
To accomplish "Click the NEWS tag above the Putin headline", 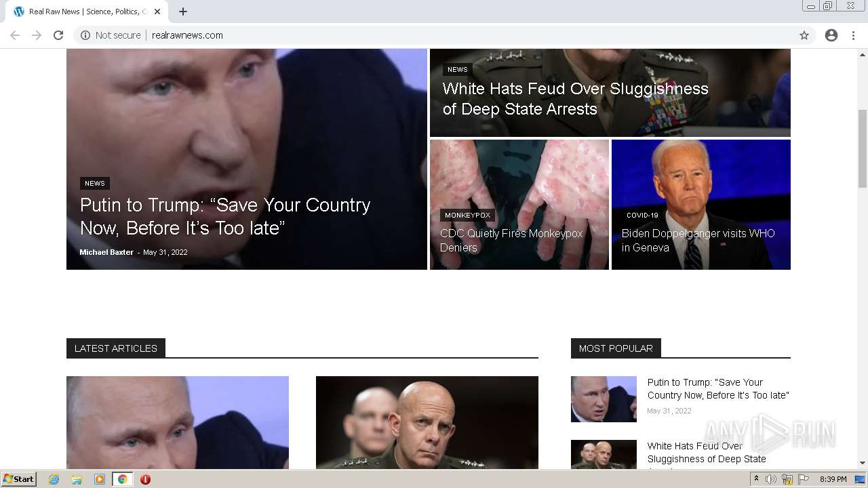I will point(95,183).
